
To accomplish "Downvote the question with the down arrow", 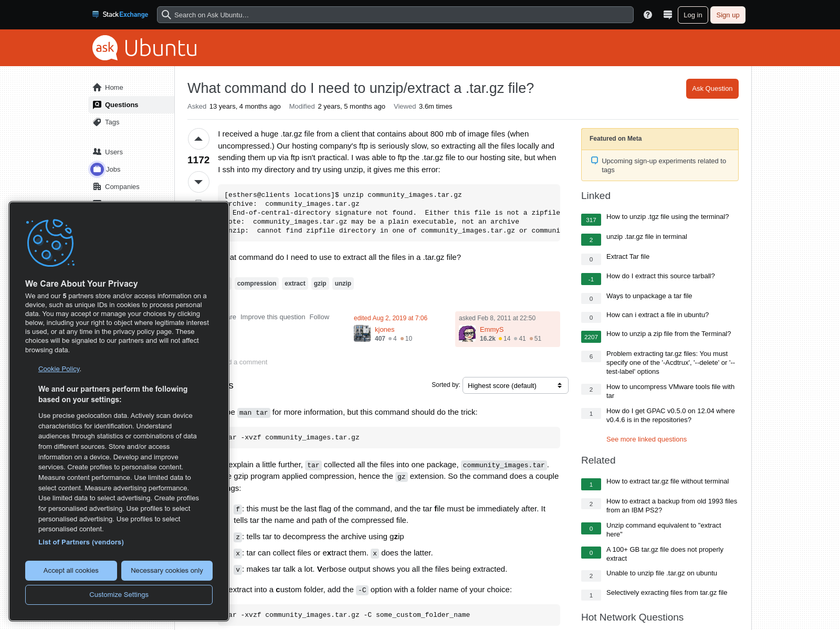I will (x=198, y=182).
